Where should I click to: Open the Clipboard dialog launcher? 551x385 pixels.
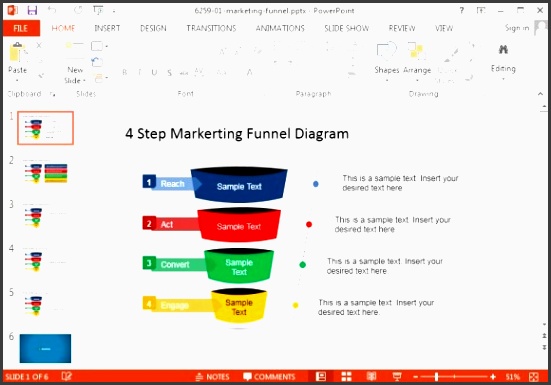click(x=52, y=94)
